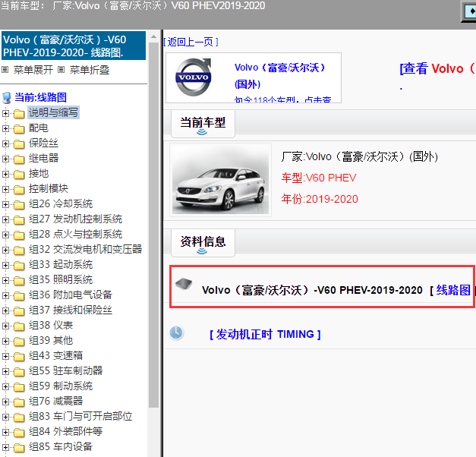Click the 菜单折叠 collapse-all icon

pos(61,70)
